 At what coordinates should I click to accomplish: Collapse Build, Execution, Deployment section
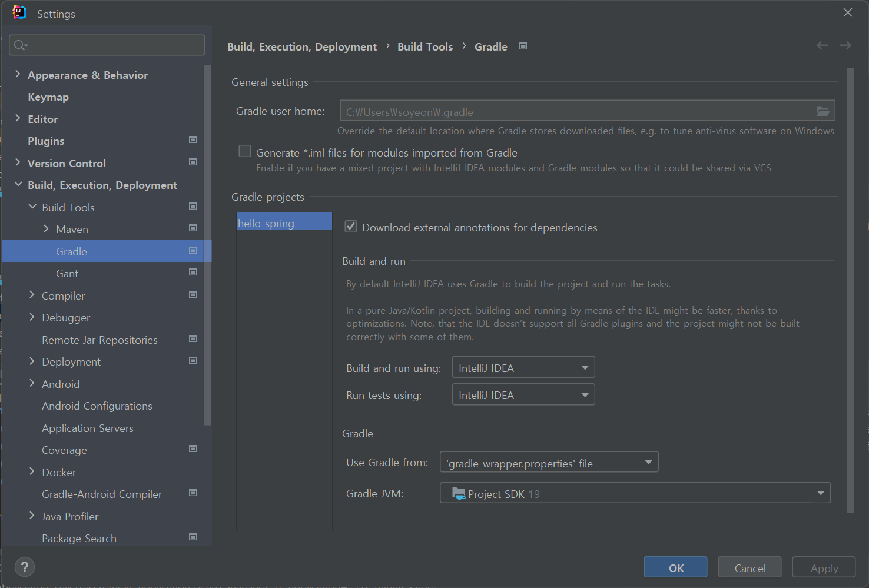18,184
